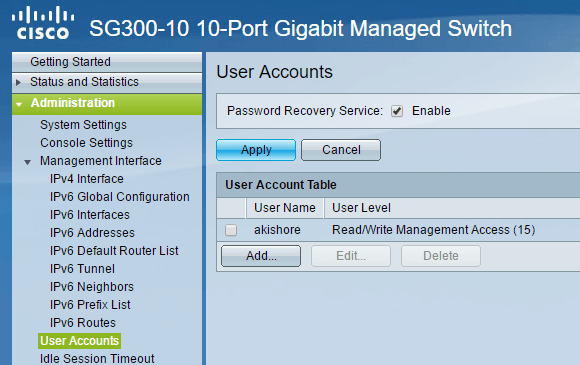Viewport: 580px width, 365px height.
Task: Collapse the Administration section arrow
Action: coord(19,104)
